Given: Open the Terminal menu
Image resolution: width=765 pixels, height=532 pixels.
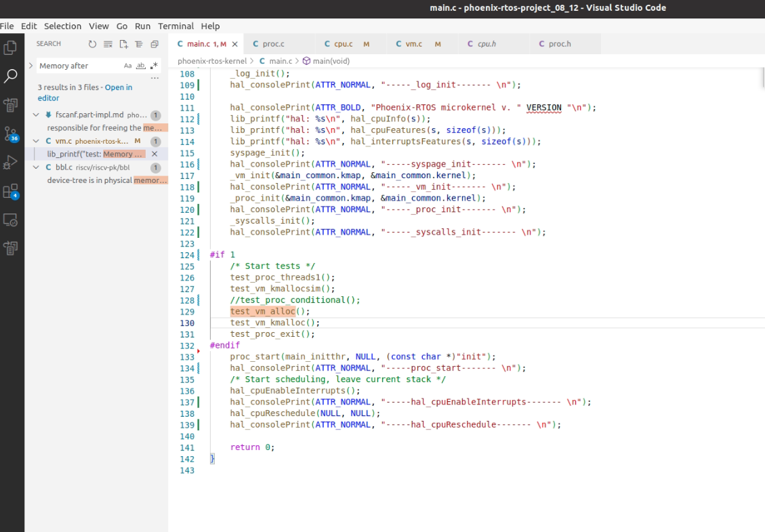Looking at the screenshot, I should pos(175,26).
